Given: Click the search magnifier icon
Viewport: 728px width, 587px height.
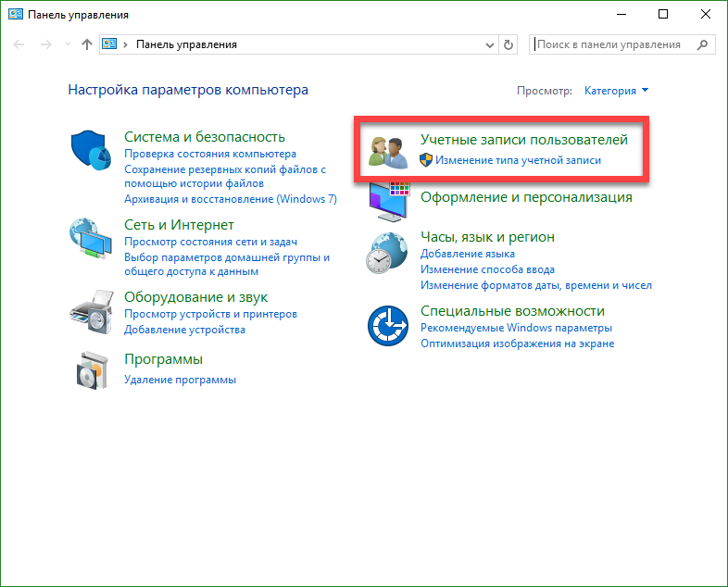Looking at the screenshot, I should click(702, 44).
